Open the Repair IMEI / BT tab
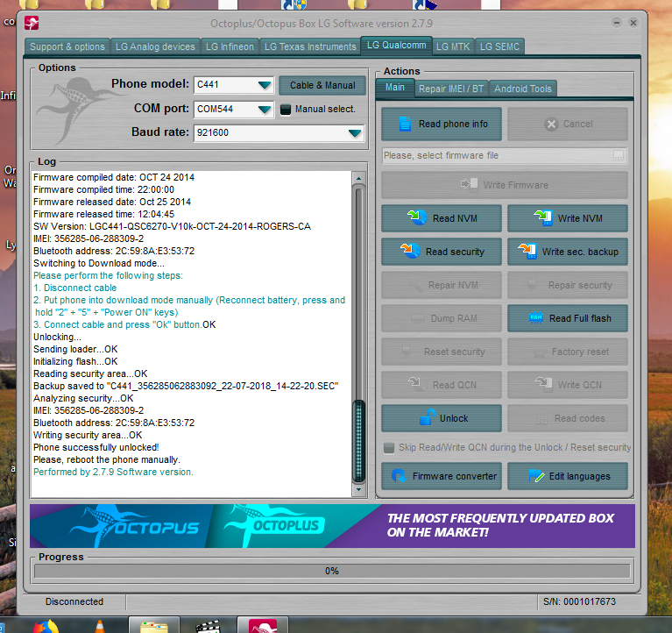 coord(451,89)
